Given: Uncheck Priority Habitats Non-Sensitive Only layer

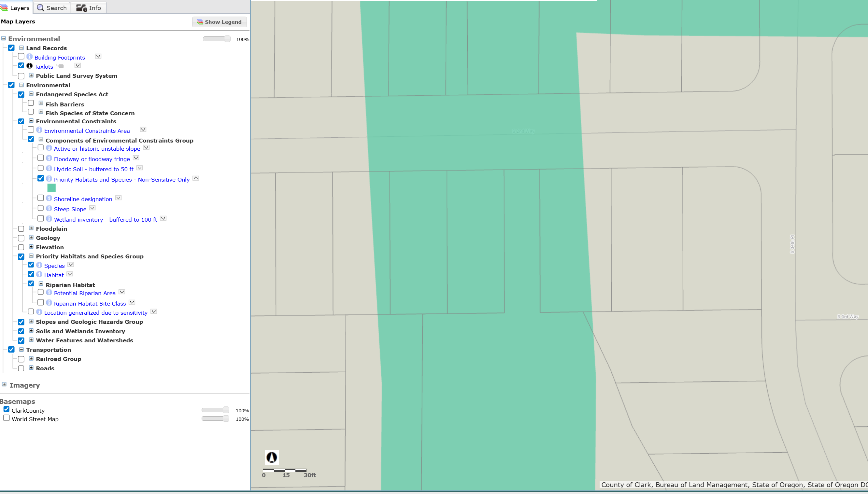Looking at the screenshot, I should (x=41, y=178).
